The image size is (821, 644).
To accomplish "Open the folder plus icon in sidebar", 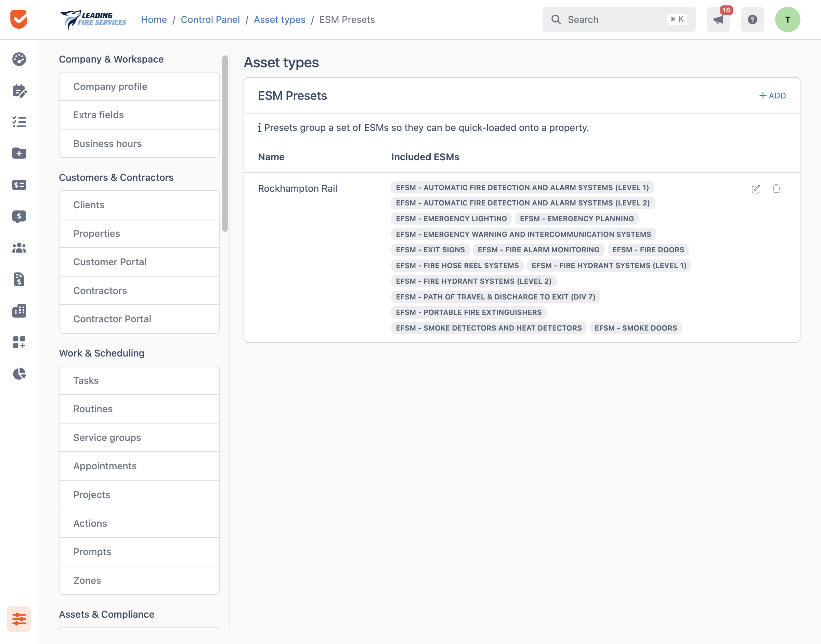I will [19, 153].
